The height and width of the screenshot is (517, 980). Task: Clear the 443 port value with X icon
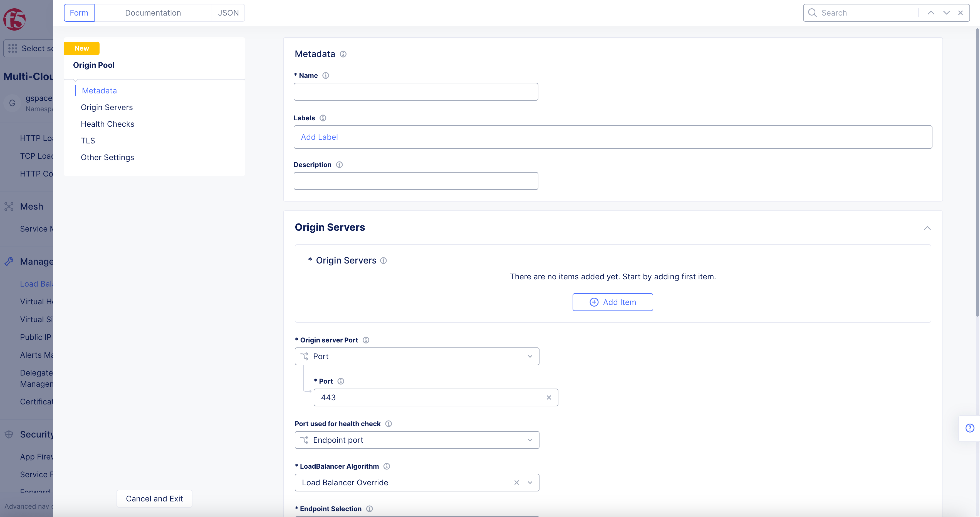pos(549,397)
